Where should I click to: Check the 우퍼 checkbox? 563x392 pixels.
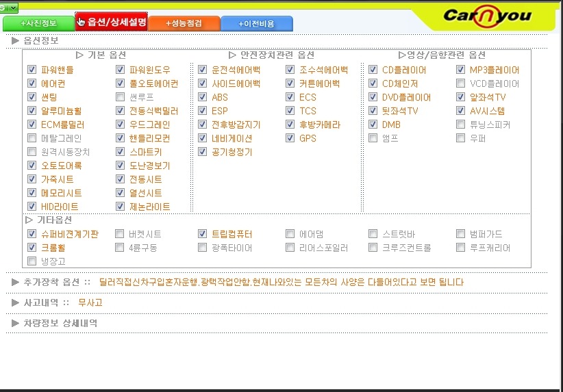[x=461, y=138]
